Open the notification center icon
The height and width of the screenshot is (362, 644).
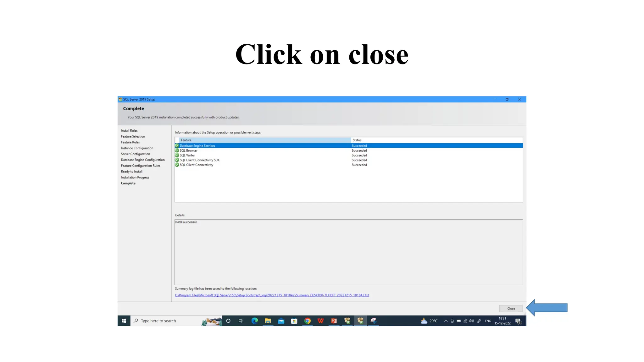(518, 321)
